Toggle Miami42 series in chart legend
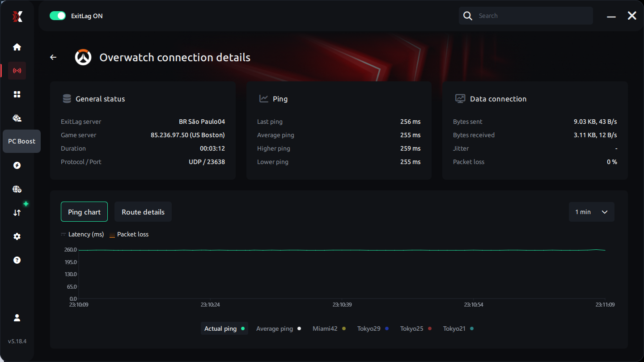The image size is (644, 362). 329,328
